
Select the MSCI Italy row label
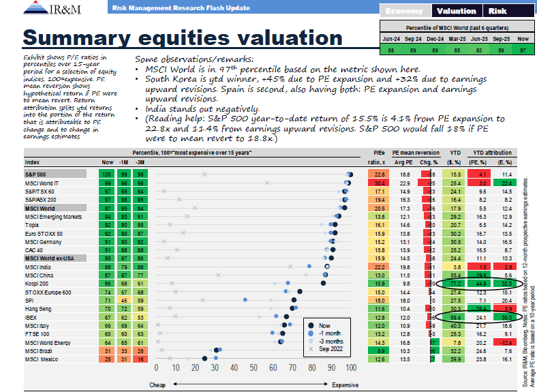(37, 326)
